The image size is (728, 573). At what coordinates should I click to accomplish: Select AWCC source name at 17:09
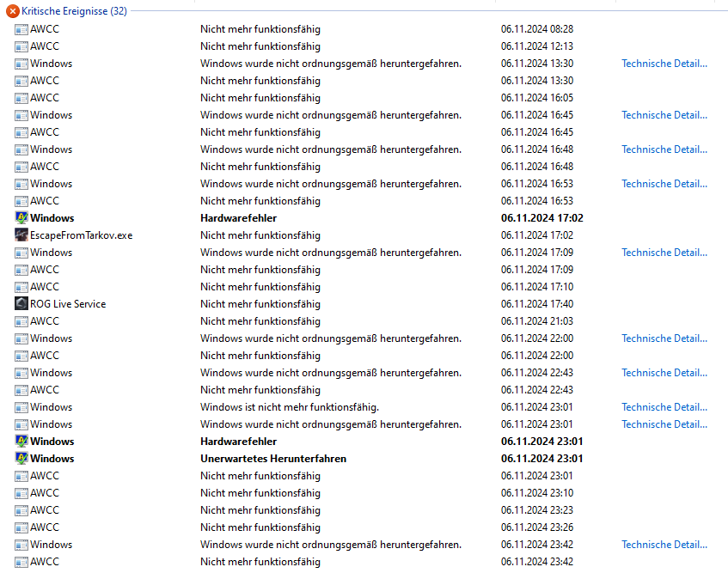45,269
